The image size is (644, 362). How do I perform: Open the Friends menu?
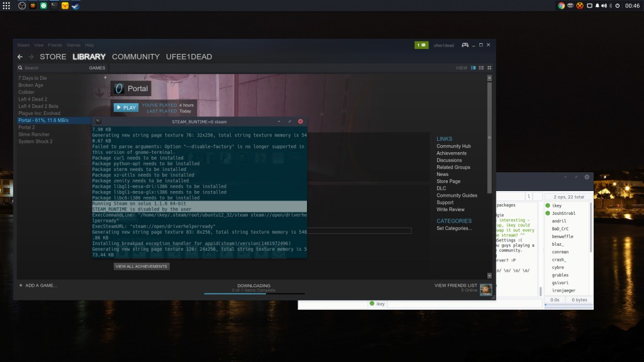[55, 45]
